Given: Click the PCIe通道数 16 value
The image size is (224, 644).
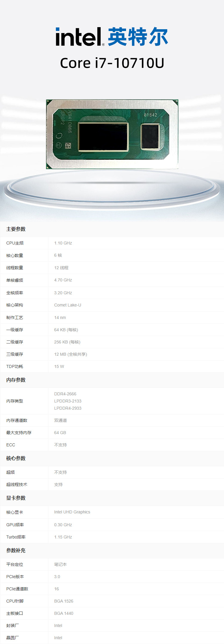Looking at the screenshot, I should click(x=56, y=589).
